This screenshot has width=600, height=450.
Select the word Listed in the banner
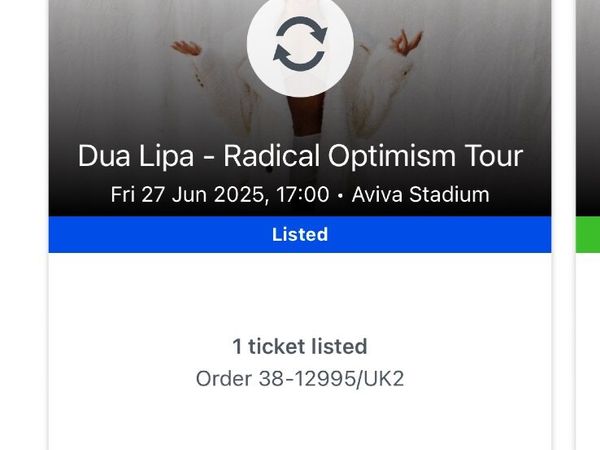coord(300,234)
